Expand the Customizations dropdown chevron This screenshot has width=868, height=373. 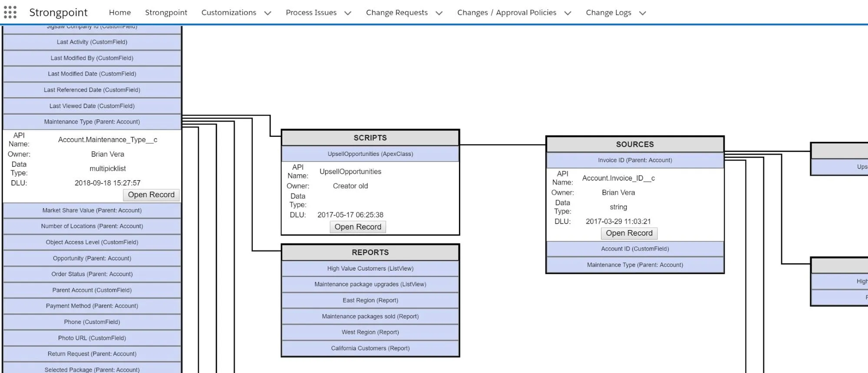click(x=268, y=13)
